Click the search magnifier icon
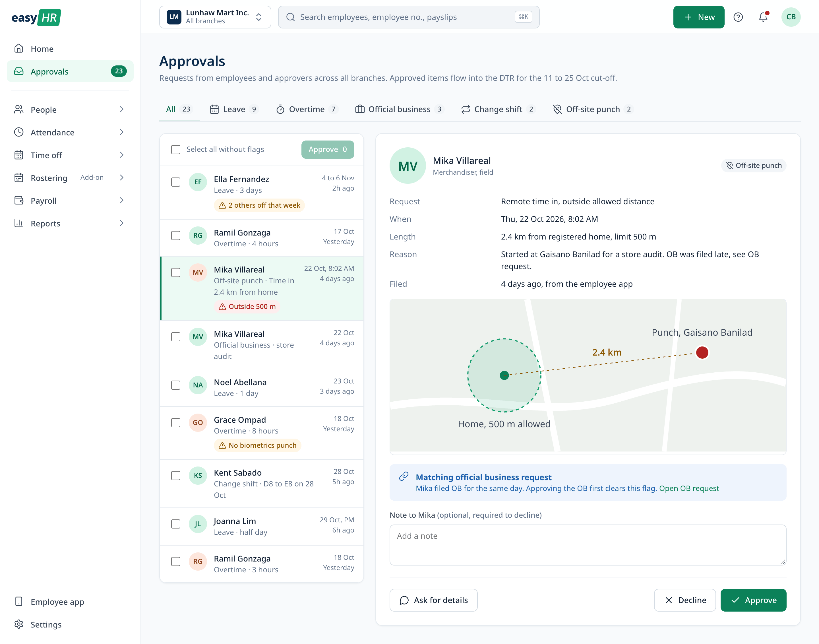 click(x=290, y=17)
